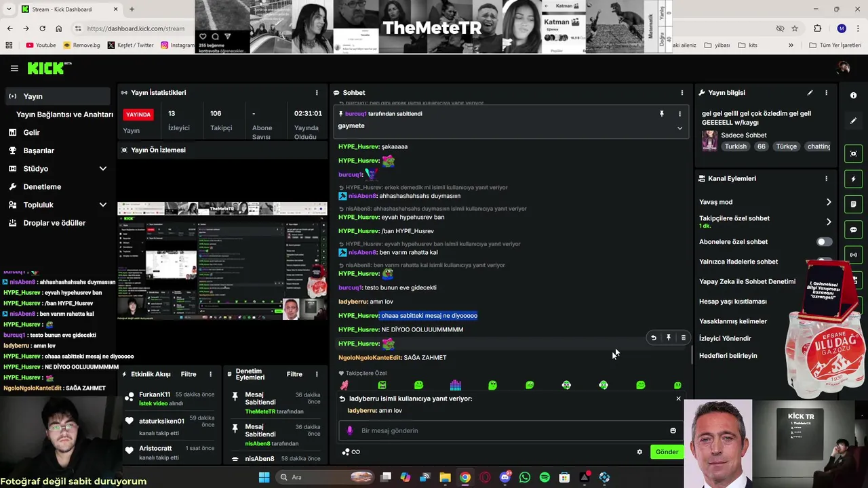Click the Bir mesaj gönderin input field

[x=510, y=431]
